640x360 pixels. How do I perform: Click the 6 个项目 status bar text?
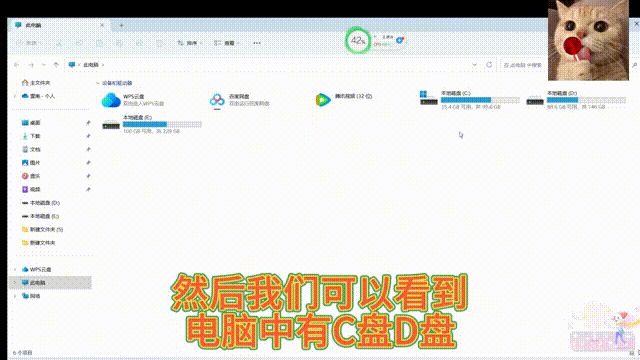[22, 353]
